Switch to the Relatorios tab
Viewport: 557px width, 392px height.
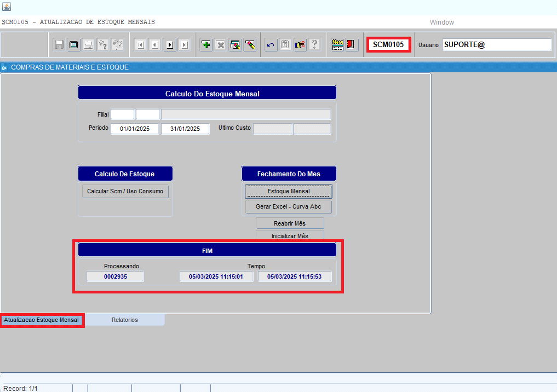pos(125,320)
